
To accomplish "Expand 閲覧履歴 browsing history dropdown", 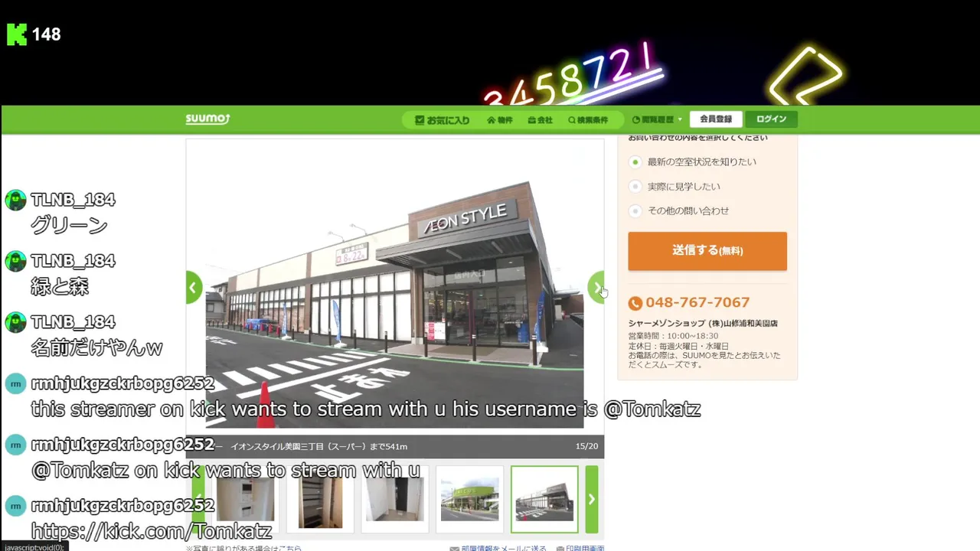I will coord(657,120).
